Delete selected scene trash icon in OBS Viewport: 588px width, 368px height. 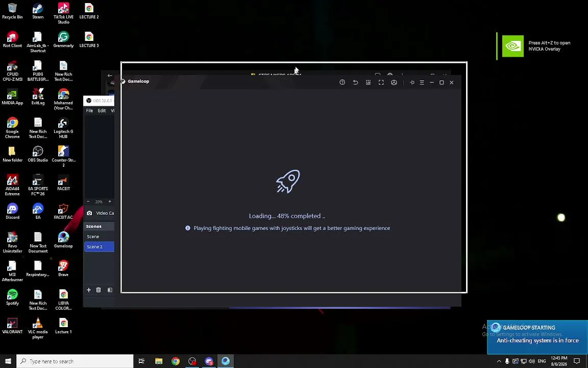[x=98, y=290]
